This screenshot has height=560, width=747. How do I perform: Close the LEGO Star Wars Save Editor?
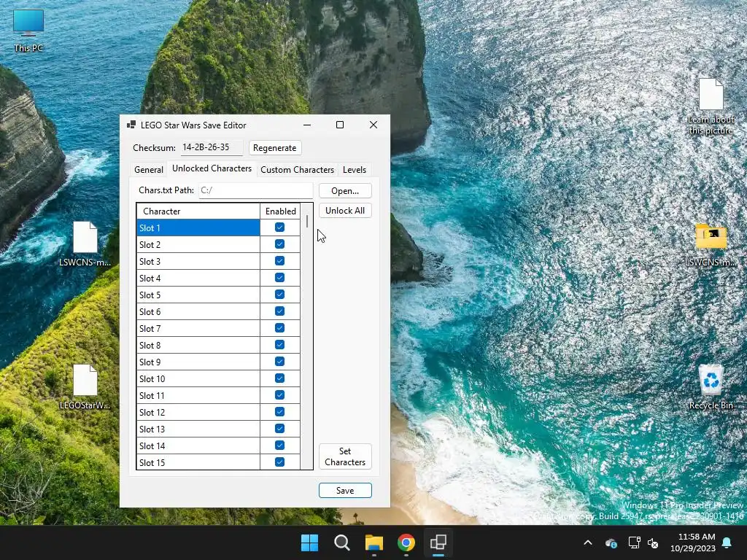click(373, 125)
